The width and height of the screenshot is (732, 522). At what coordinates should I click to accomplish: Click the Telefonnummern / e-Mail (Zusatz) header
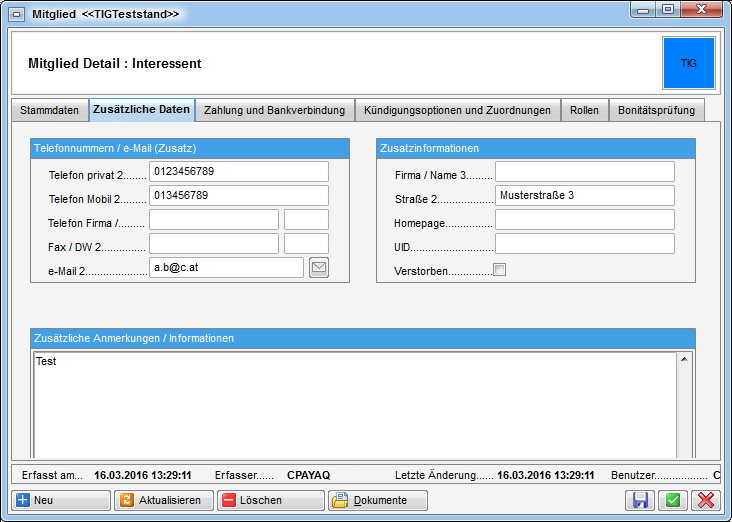click(190, 148)
